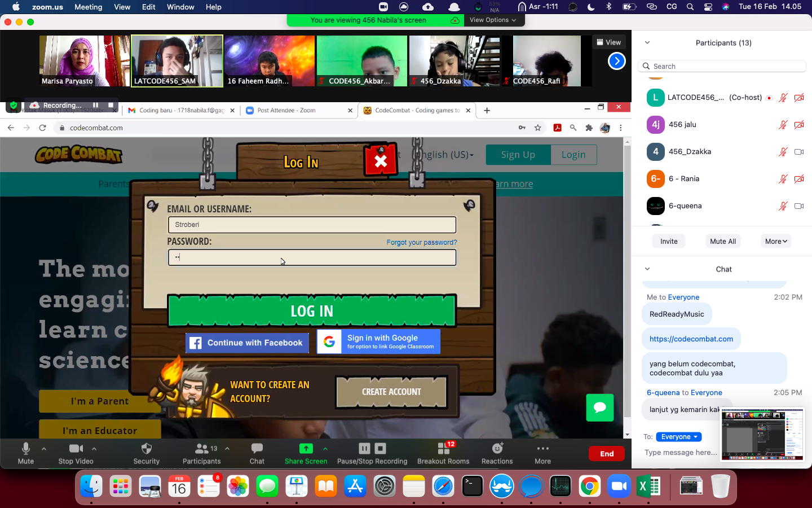812x508 pixels.
Task: Pause the recording in toolbar
Action: click(364, 448)
